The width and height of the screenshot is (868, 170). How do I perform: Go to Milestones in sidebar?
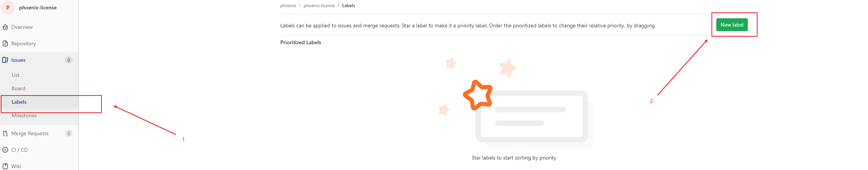(24, 115)
